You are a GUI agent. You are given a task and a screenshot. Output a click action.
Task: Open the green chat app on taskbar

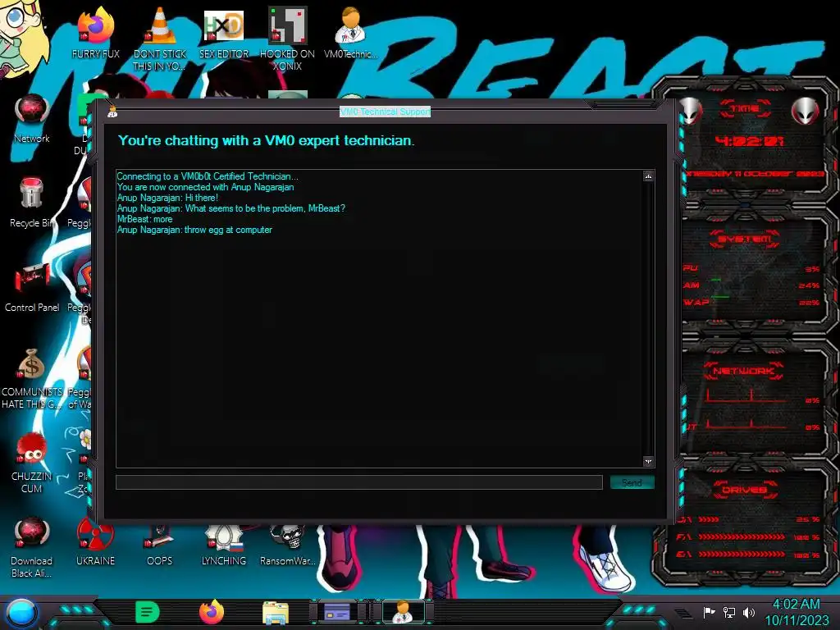coord(148,612)
